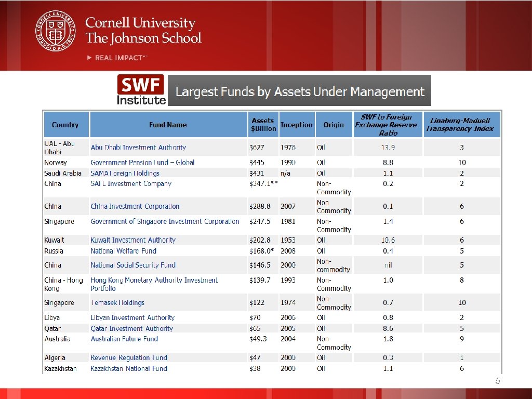Click the $445 assets value
This screenshot has height=399, width=532.
coord(257,162)
